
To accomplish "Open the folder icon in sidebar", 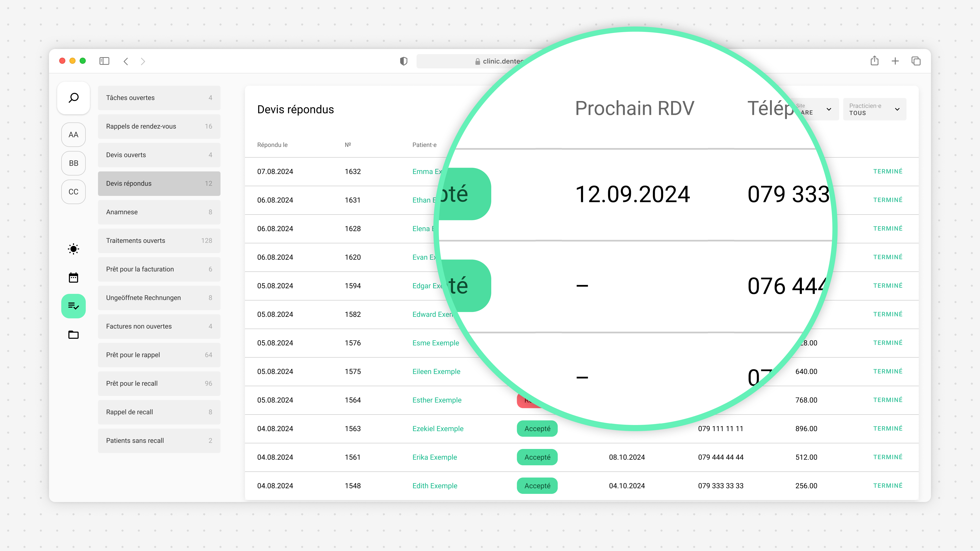I will [x=73, y=335].
